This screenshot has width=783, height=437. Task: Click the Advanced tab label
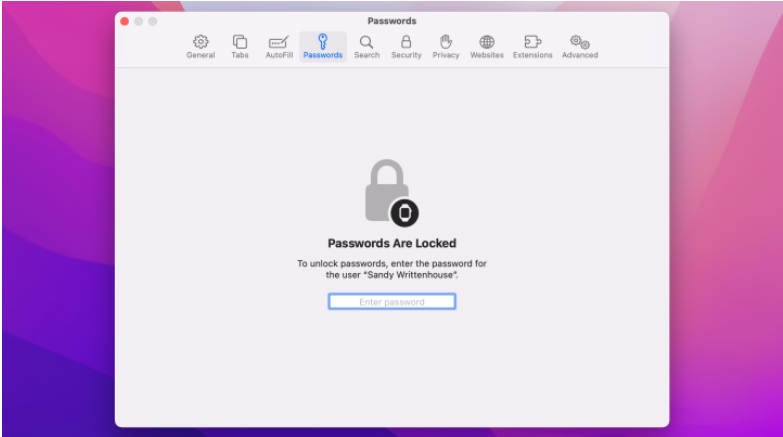click(580, 55)
